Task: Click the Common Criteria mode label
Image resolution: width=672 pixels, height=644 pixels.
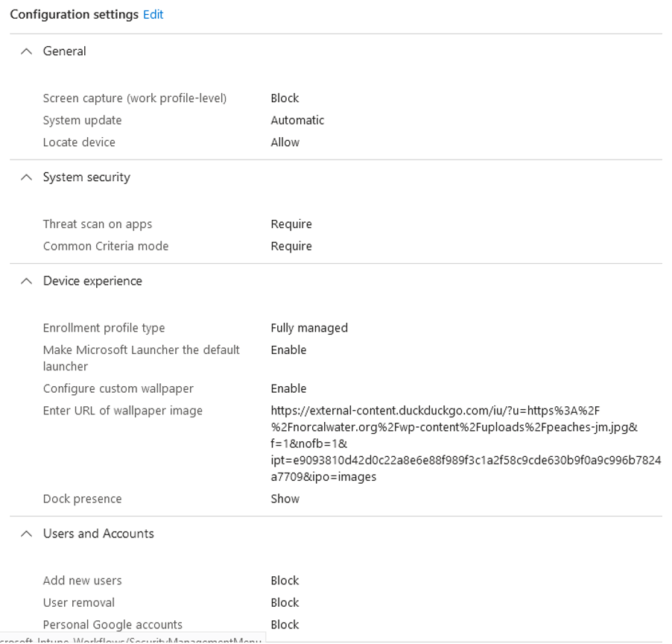Action: tap(106, 246)
